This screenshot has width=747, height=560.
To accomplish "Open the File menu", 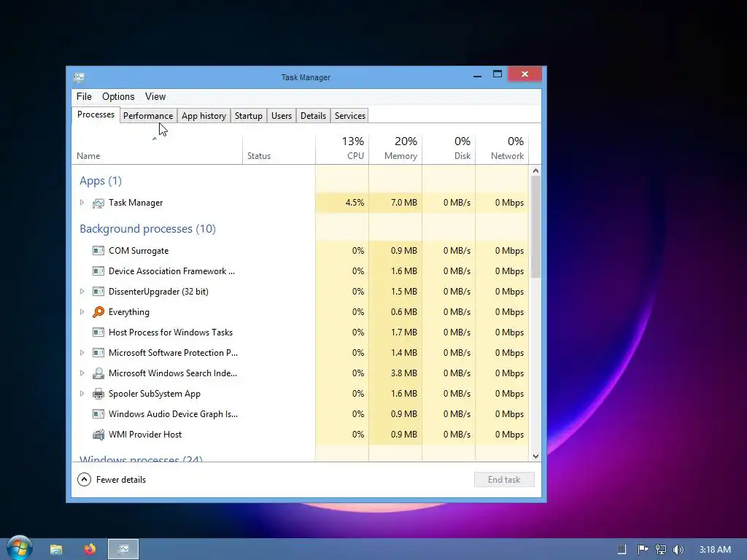I will (84, 97).
